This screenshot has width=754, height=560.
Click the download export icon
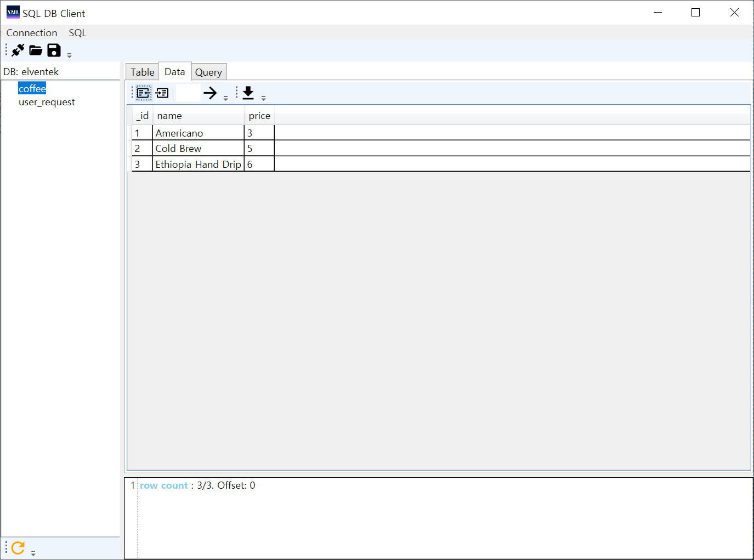pyautogui.click(x=248, y=93)
